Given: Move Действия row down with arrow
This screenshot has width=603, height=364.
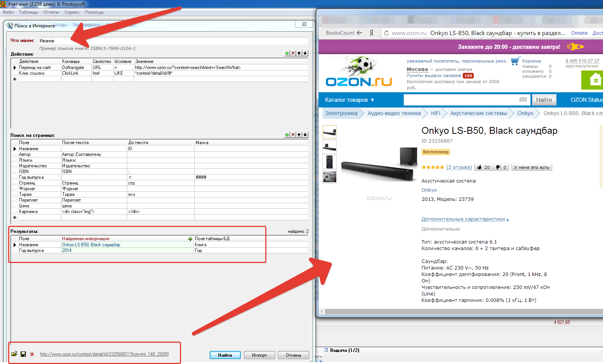Looking at the screenshot, I should [x=305, y=53].
